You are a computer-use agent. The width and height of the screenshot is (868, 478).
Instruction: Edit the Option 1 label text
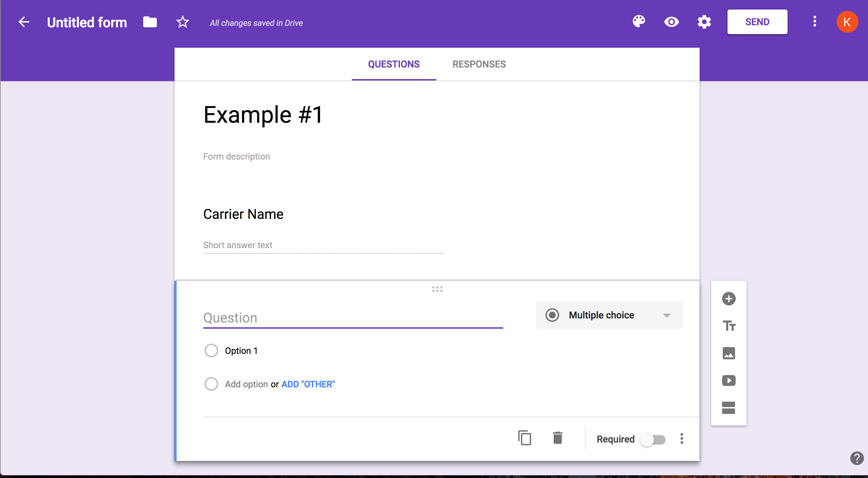tap(241, 351)
